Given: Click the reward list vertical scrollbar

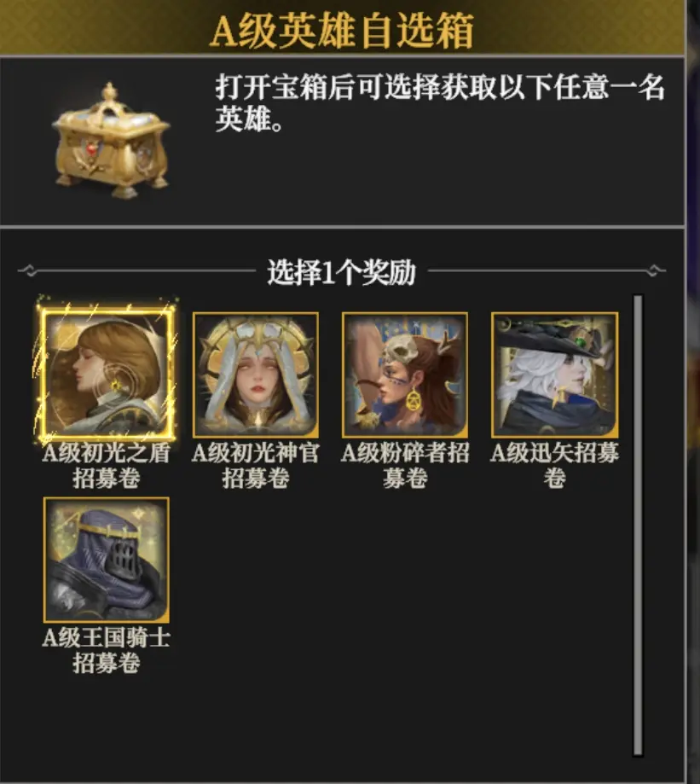Looking at the screenshot, I should (638, 525).
